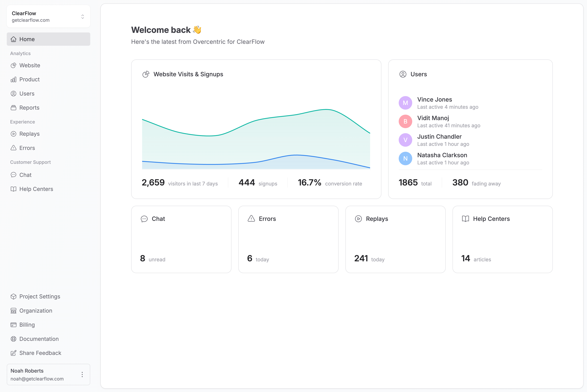Screen dimensions: 587x392
Task: Click the Help Centers book icon
Action: (x=13, y=189)
